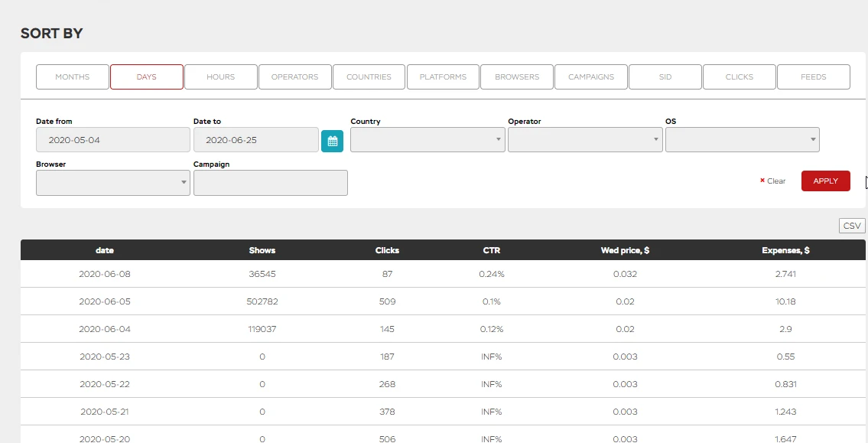Switch to the HOURS tab
Screen dimensions: 868x443
(221, 77)
